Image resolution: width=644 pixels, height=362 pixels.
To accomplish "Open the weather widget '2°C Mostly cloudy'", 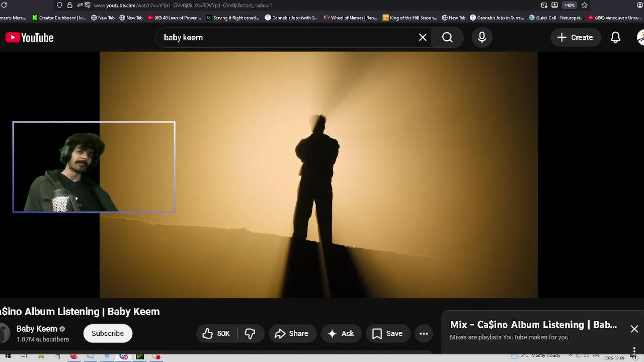I will click(x=536, y=356).
